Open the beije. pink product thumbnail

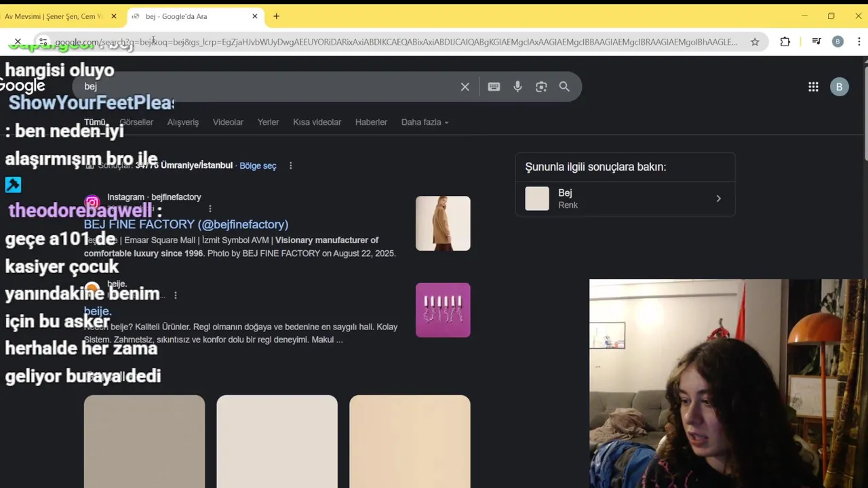coord(443,310)
